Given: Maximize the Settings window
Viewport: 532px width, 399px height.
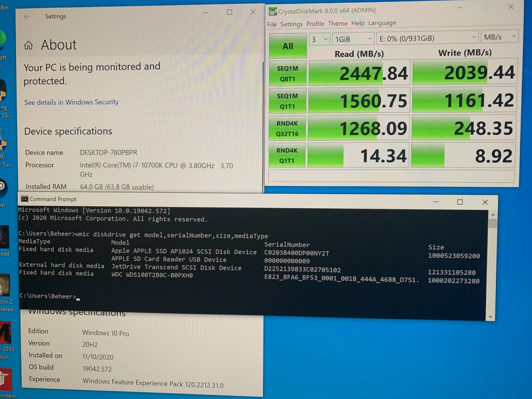Looking at the screenshot, I should click(229, 12).
